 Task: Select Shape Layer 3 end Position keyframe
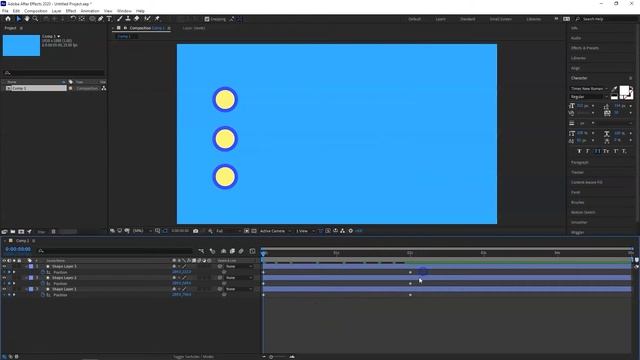(410, 272)
